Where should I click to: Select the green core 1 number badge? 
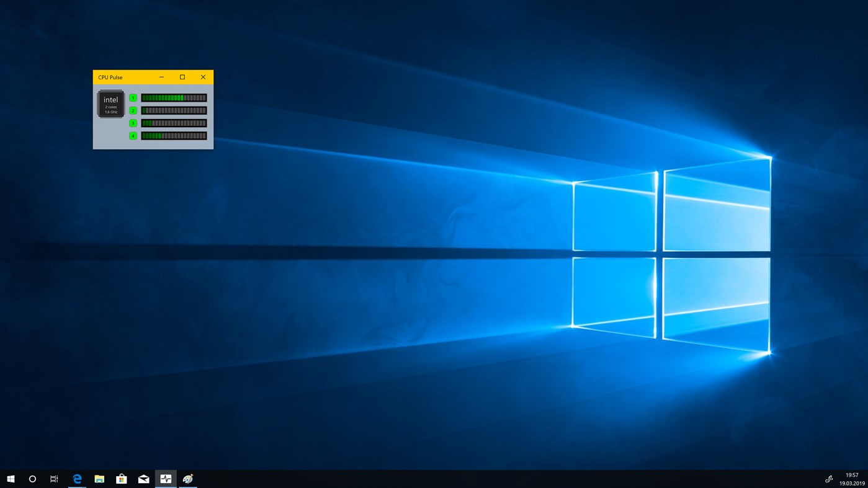click(x=132, y=97)
